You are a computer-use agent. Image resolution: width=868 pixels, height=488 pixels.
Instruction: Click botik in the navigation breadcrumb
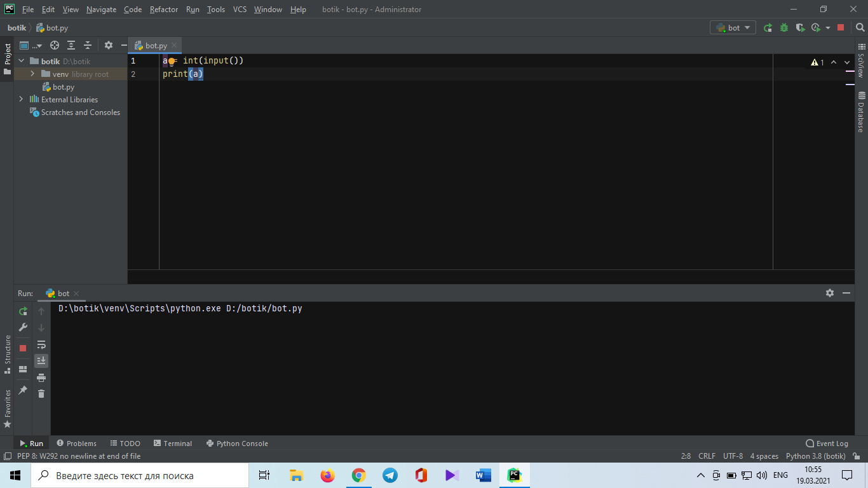pos(17,28)
